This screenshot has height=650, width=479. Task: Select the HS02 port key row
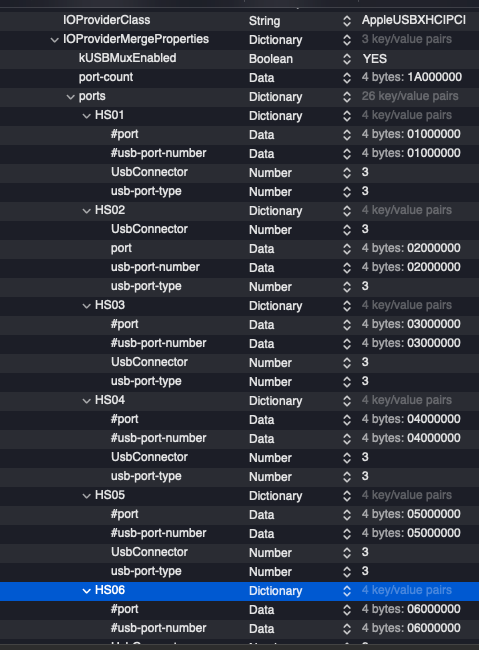click(x=239, y=248)
